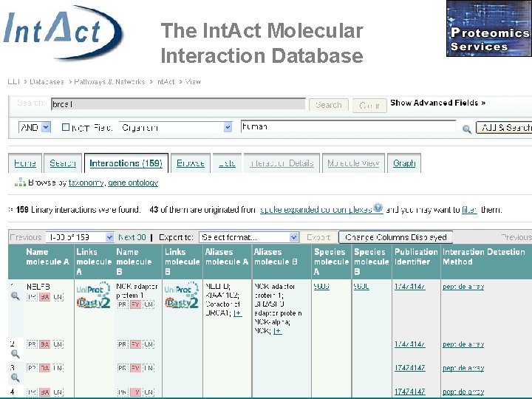532x399 pixels.
Task: Switch to the Lists tab
Action: point(227,163)
